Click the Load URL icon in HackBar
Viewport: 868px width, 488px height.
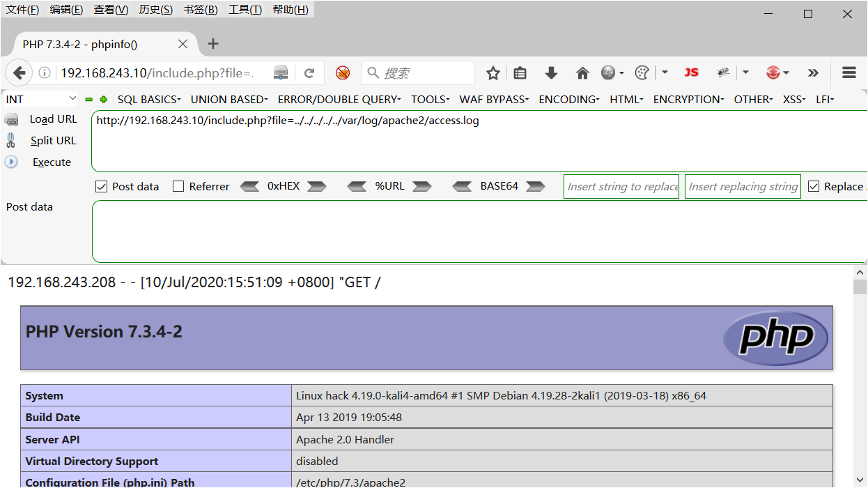(x=11, y=120)
